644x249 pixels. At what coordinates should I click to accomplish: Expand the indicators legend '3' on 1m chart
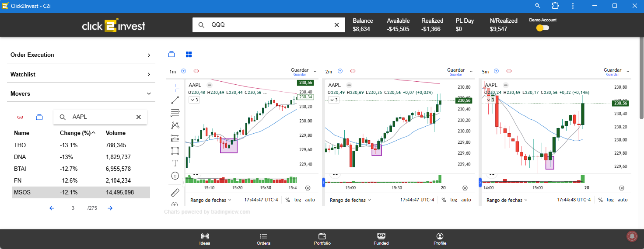pyautogui.click(x=194, y=100)
